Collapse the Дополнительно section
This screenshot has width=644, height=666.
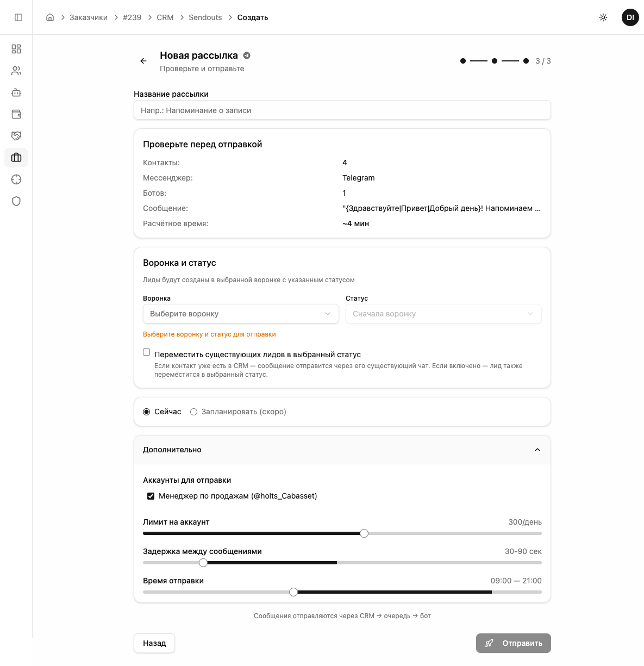click(x=537, y=450)
